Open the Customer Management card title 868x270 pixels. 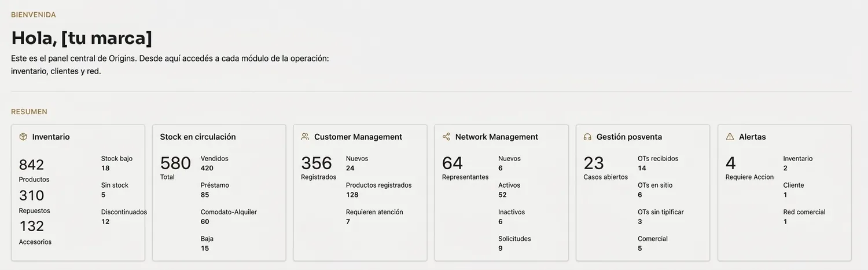click(x=358, y=137)
